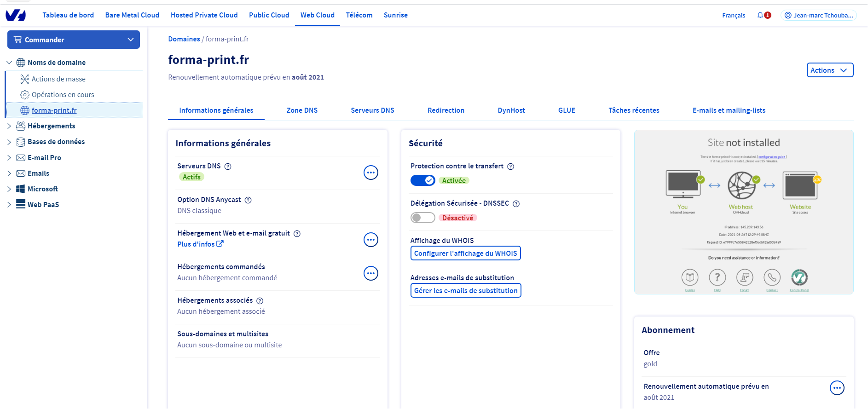This screenshot has width=868, height=409.
Task: Open the notifications bell icon
Action: (x=760, y=15)
